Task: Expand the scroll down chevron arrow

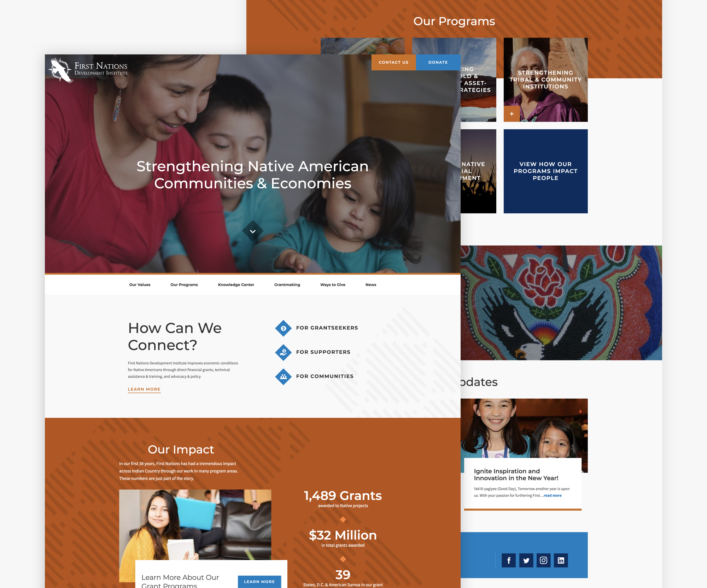Action: point(252,231)
